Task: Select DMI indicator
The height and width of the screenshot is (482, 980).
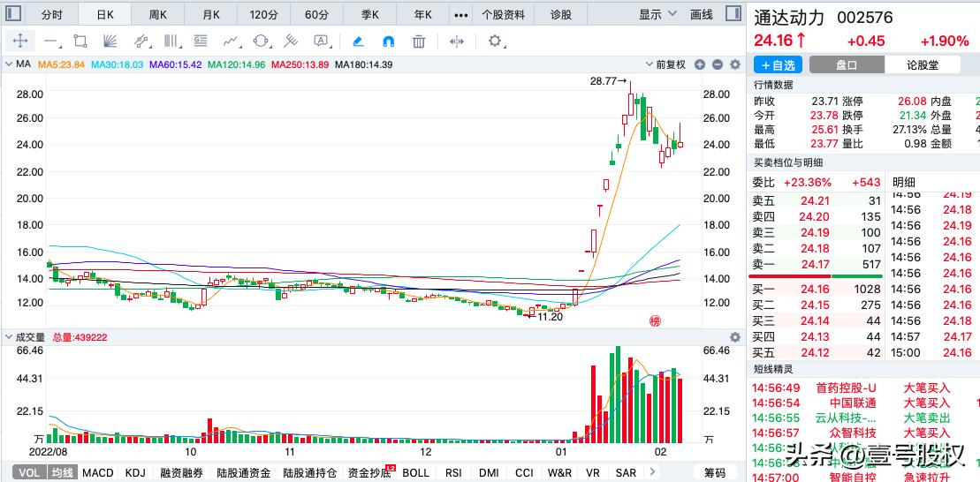Action: point(489,472)
